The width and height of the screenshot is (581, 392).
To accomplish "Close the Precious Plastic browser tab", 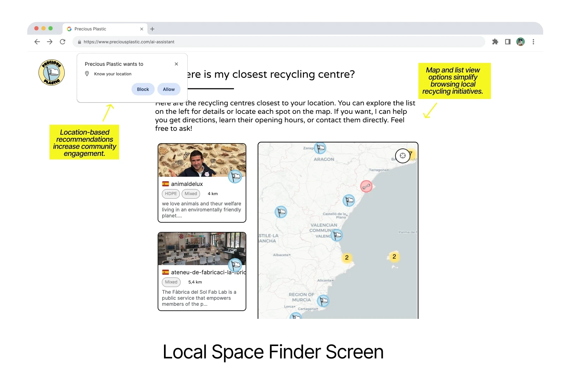I will (x=142, y=29).
